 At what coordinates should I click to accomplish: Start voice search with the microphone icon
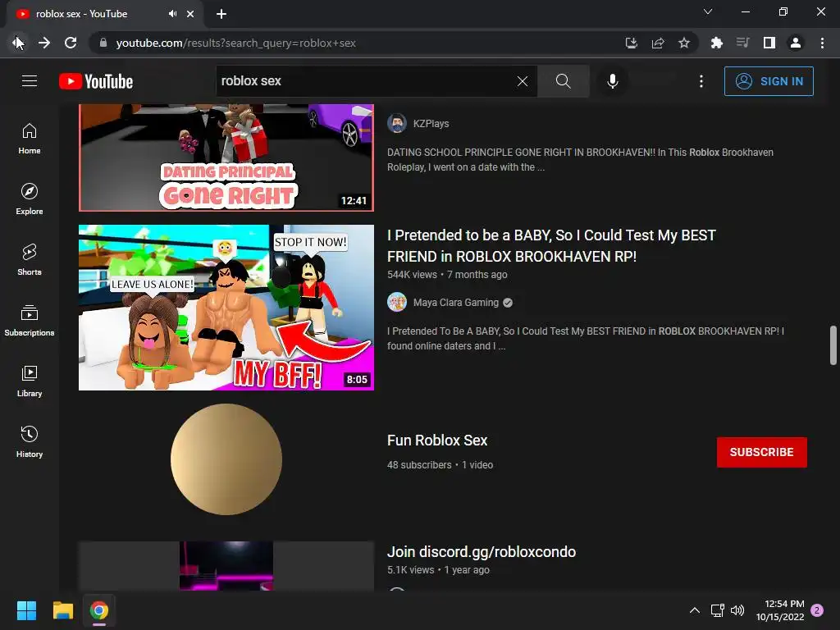click(x=612, y=81)
